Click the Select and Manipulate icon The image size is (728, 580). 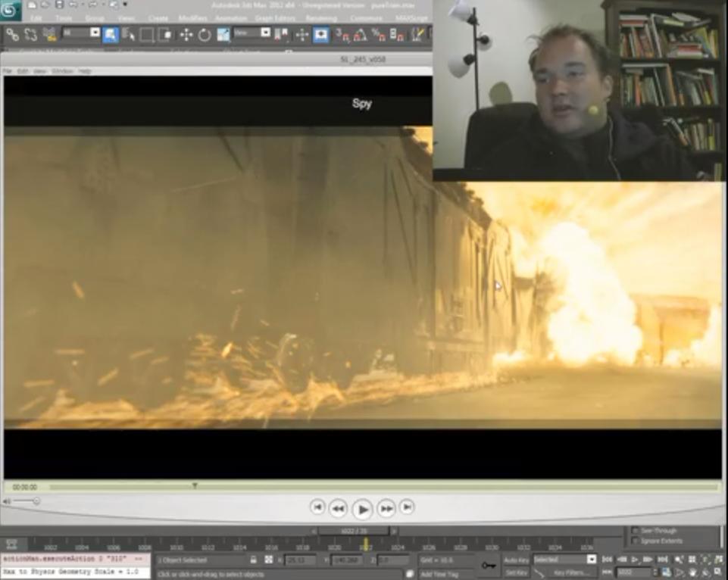pyautogui.click(x=302, y=35)
